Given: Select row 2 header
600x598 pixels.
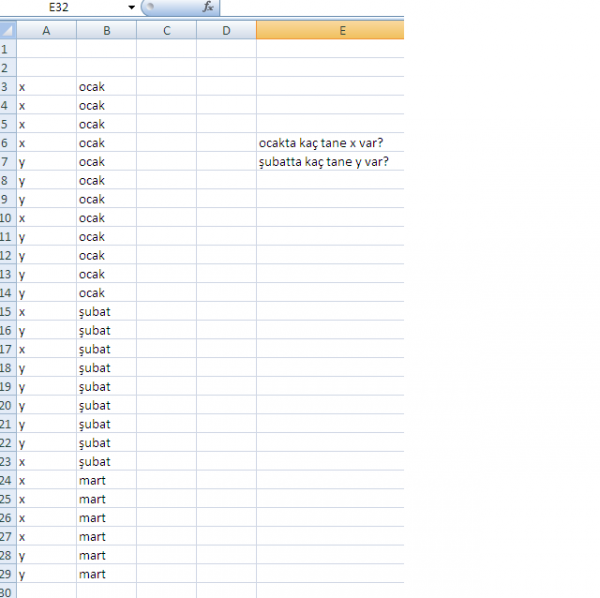Looking at the screenshot, I should point(8,68).
